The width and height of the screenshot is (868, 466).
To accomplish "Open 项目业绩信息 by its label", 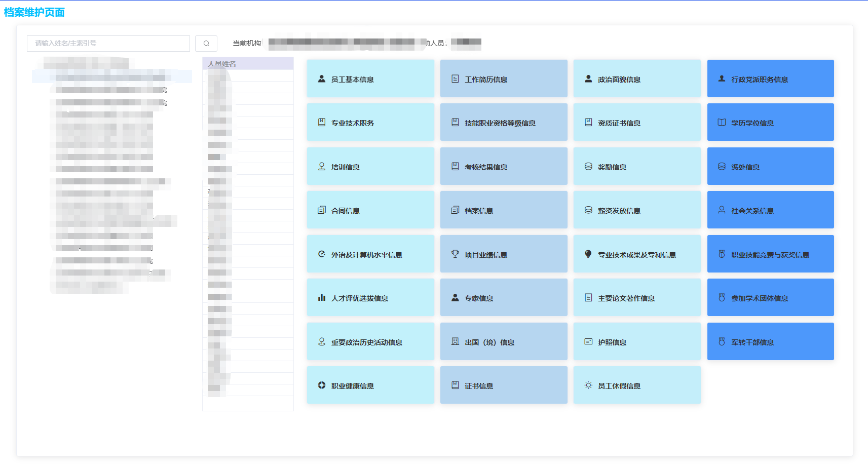I will point(486,255).
